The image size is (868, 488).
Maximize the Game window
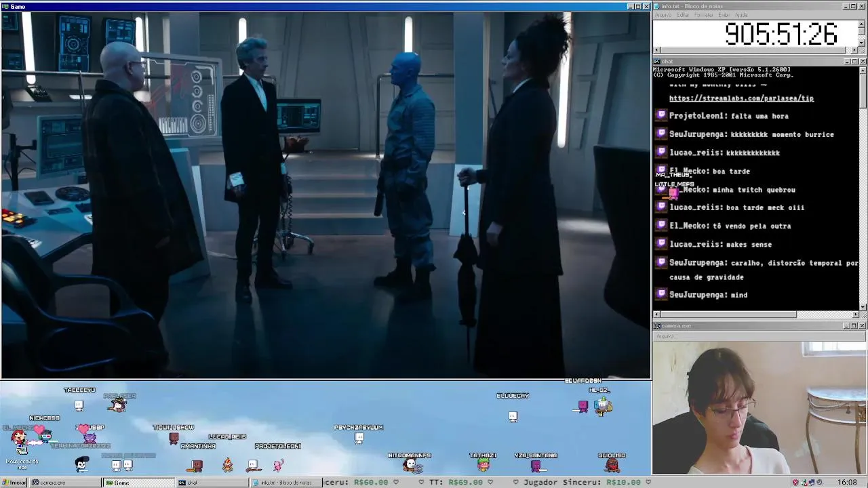click(x=637, y=7)
